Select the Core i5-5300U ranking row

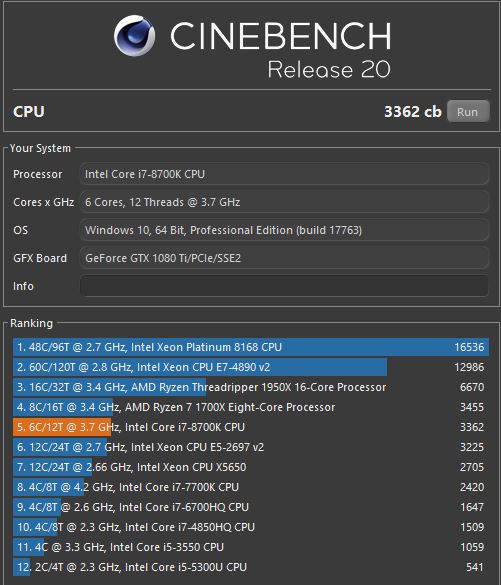pos(251,567)
